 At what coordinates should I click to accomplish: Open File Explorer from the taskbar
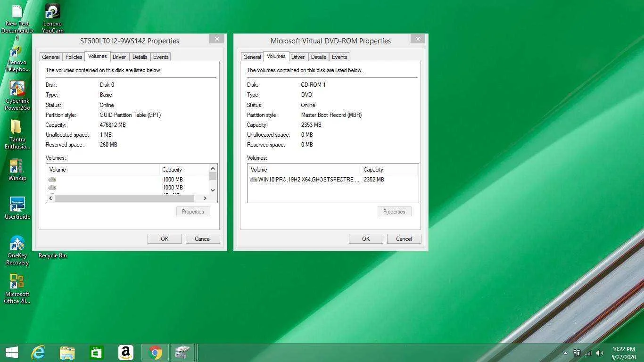pyautogui.click(x=67, y=353)
